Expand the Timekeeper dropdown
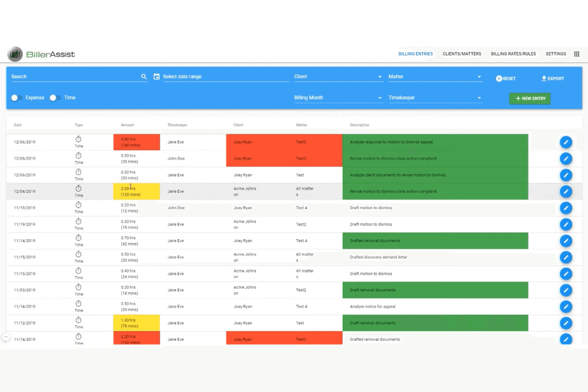 point(435,98)
